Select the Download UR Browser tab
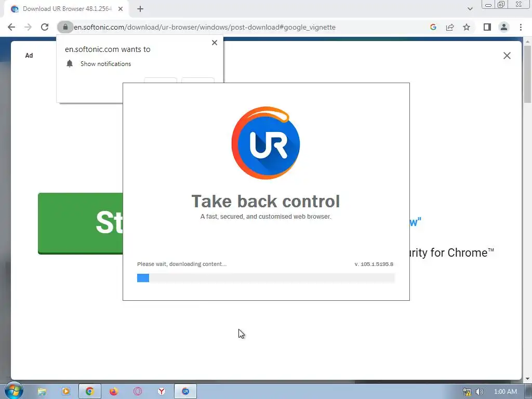This screenshot has height=399, width=532. [x=66, y=9]
